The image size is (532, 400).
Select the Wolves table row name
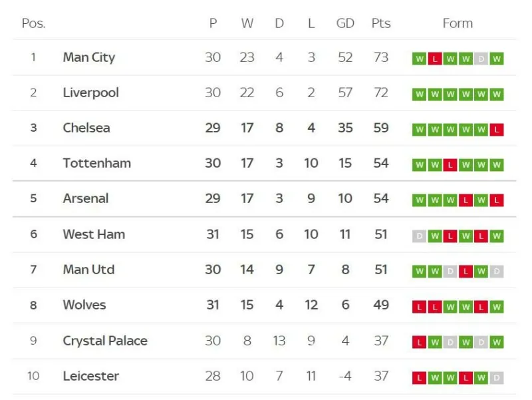click(84, 305)
